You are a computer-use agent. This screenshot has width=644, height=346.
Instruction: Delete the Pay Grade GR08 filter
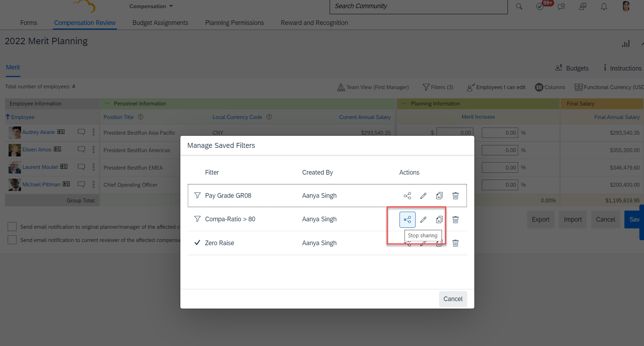coord(455,196)
